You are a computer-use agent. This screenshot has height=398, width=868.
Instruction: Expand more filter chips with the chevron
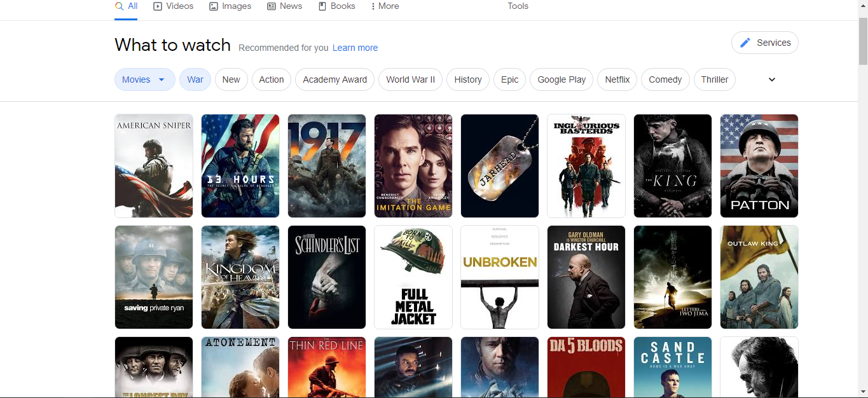772,79
